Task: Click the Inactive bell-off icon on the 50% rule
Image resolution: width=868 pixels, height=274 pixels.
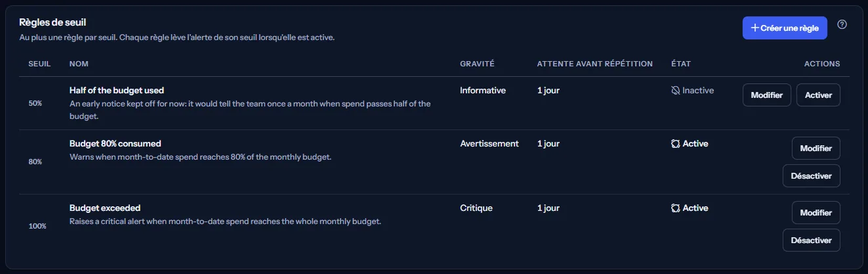Action: pos(676,90)
